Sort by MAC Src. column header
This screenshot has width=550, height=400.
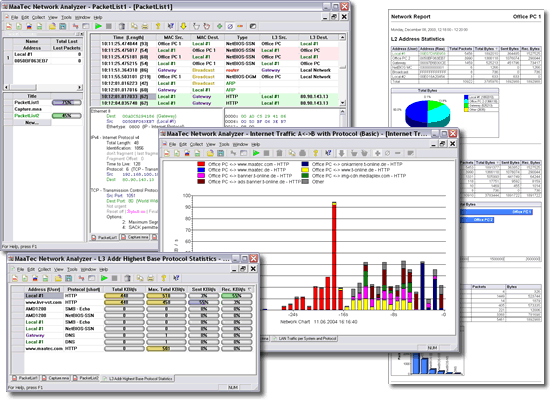(173, 37)
